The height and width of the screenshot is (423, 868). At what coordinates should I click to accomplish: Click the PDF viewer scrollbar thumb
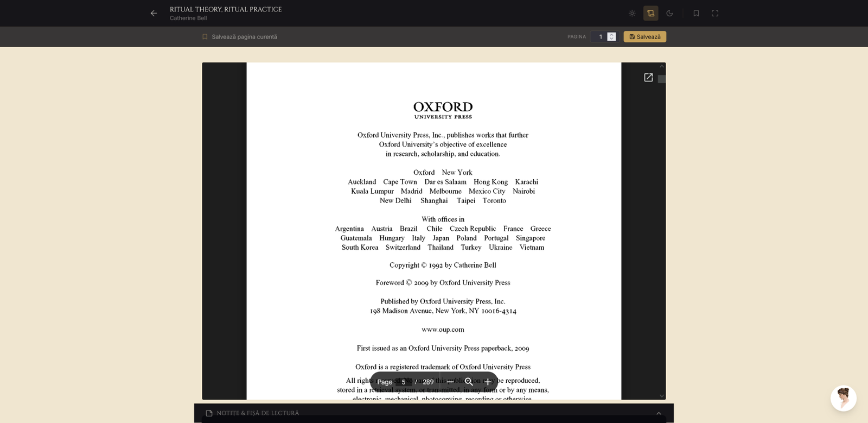click(x=662, y=79)
